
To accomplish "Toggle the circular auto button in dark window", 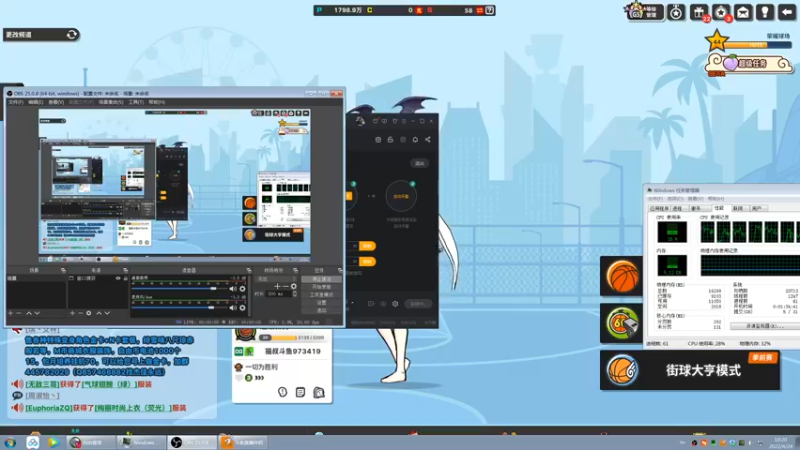I will coord(401,196).
